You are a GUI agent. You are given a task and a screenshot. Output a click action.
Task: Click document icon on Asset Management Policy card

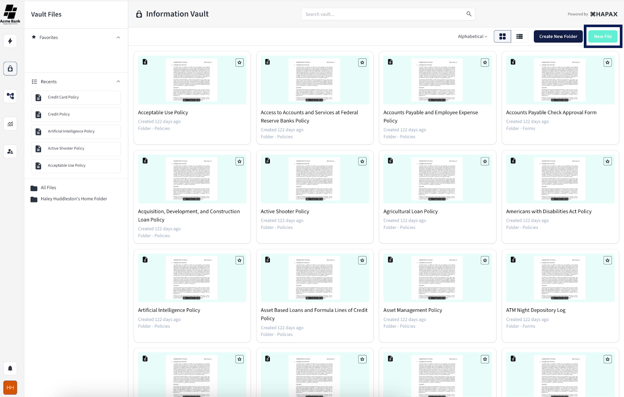(x=390, y=260)
